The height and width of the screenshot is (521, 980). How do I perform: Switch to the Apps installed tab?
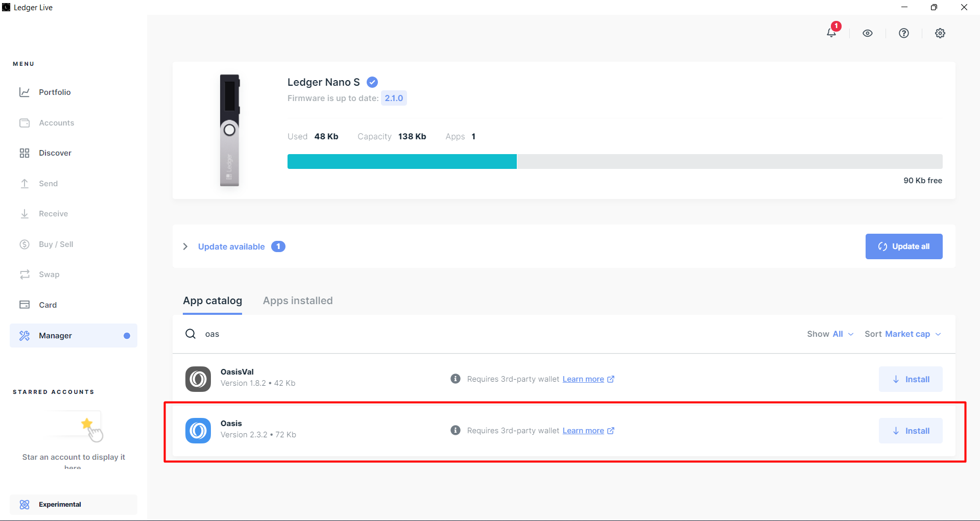(298, 301)
